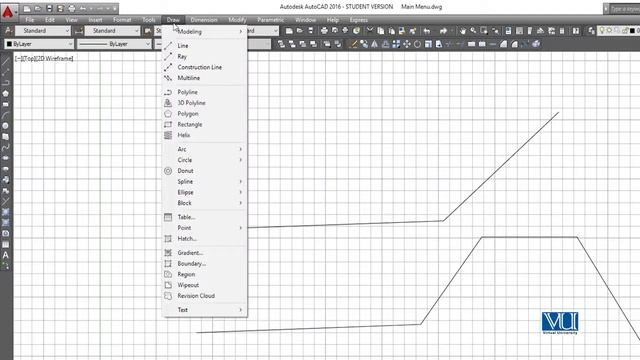Expand the Arc submenu in Draw menu
The height and width of the screenshot is (360, 640).
coord(204,149)
